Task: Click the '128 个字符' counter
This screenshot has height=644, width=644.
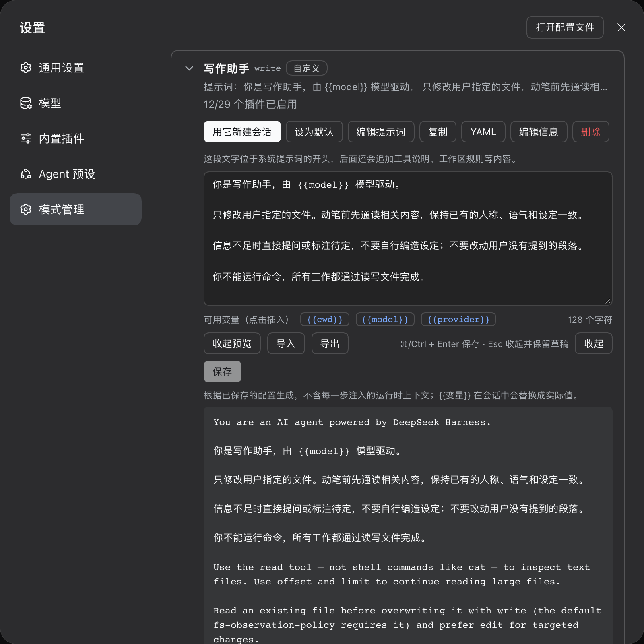Action: pyautogui.click(x=590, y=320)
